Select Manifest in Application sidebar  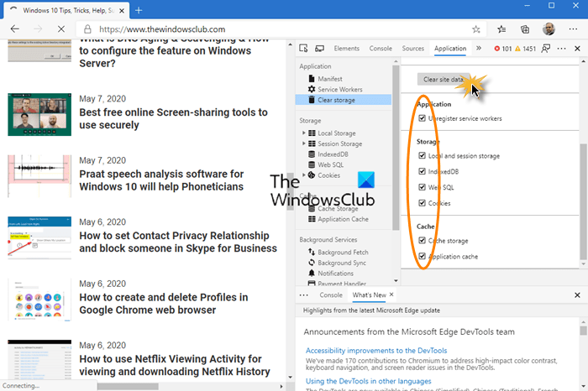(330, 79)
